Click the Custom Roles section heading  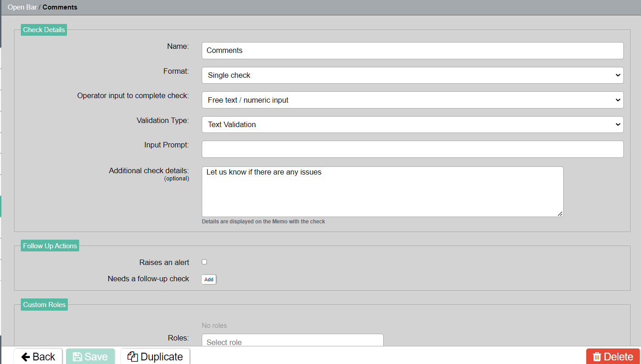coord(44,305)
